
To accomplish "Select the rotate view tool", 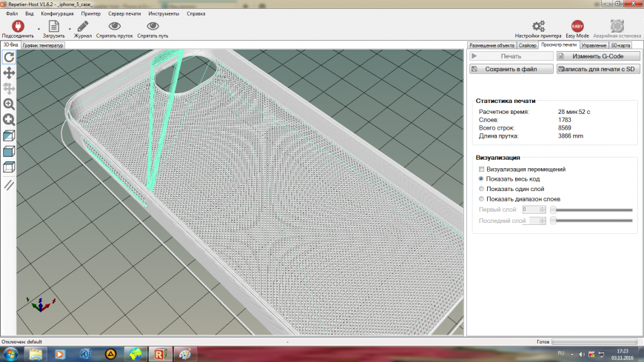I will point(9,56).
